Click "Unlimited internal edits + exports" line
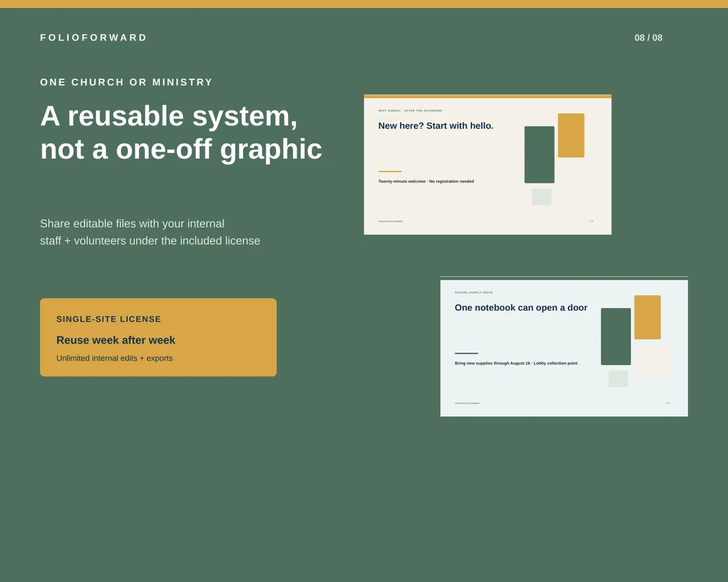728x582 pixels. [x=115, y=358]
